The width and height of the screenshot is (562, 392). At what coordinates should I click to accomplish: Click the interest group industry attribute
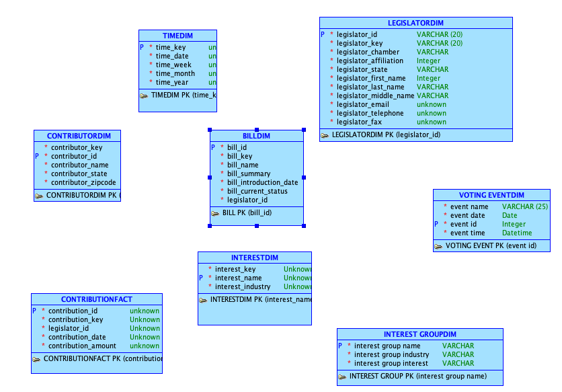point(391,354)
